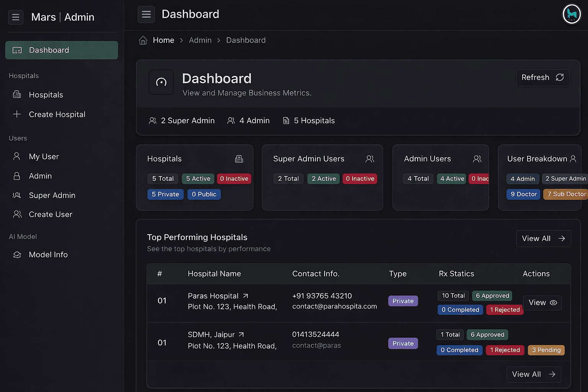Click View for Paras Hospital
This screenshot has width=588, height=392.
(542, 302)
